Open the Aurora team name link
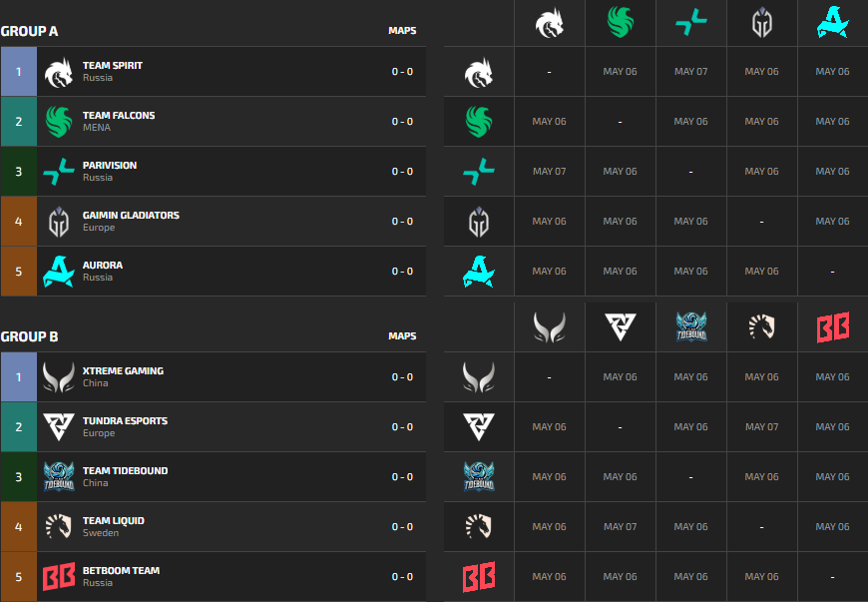The image size is (868, 602). click(x=103, y=266)
